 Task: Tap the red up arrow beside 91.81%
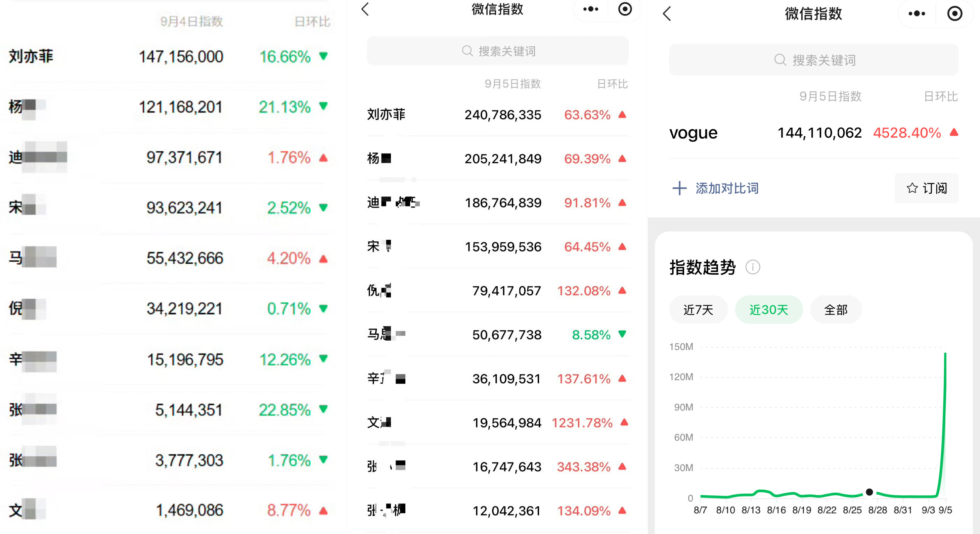(622, 202)
